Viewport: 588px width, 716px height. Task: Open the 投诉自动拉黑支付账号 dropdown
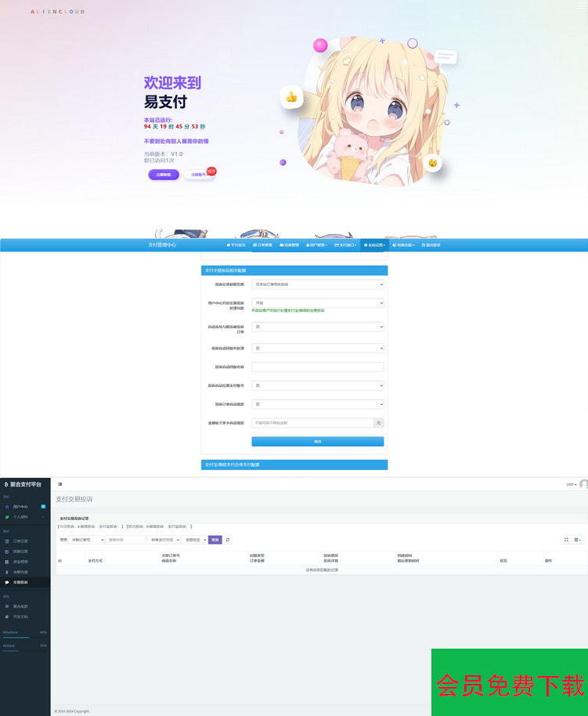318,386
